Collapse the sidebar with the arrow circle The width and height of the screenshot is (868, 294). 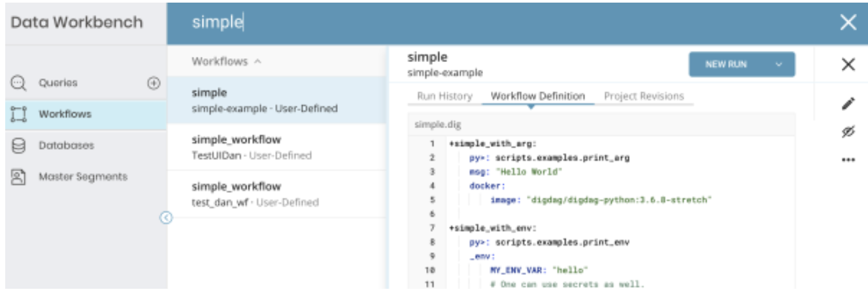coord(166,218)
